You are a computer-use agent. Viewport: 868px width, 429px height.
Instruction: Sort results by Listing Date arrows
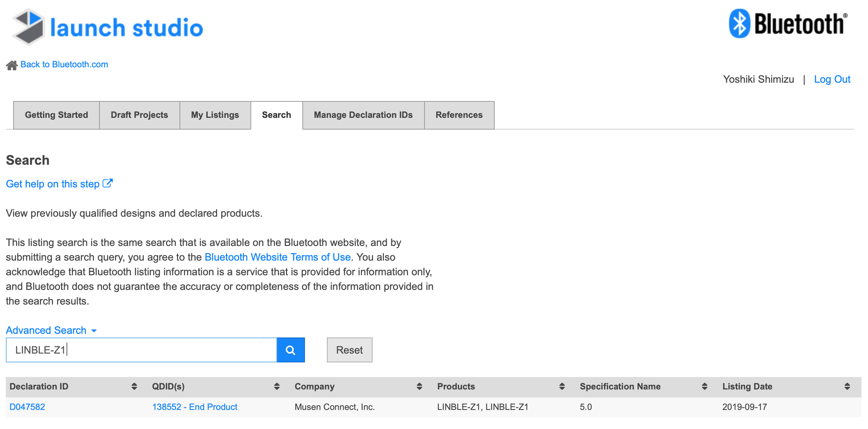point(847,387)
